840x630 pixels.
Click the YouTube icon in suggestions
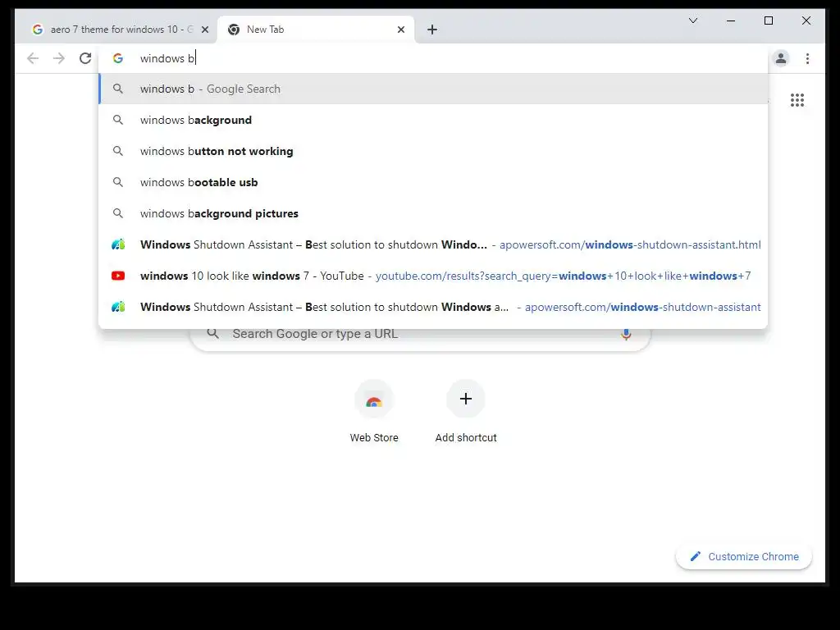pos(118,276)
